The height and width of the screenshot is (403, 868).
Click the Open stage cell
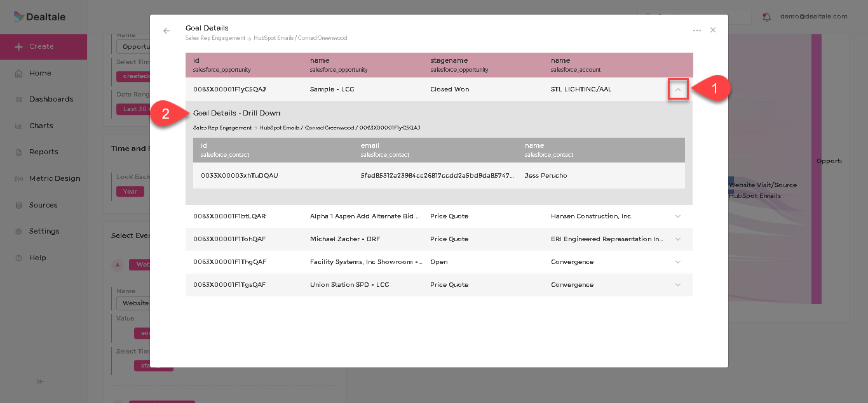pos(439,262)
